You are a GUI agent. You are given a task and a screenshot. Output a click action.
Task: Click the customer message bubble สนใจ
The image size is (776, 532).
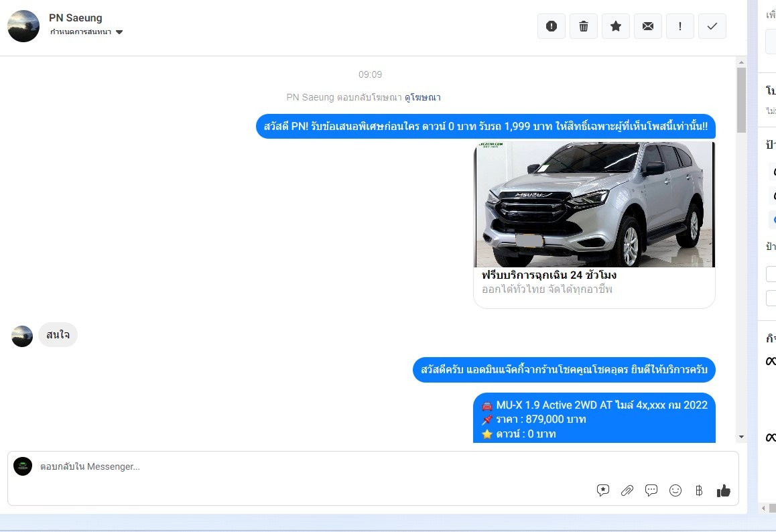point(58,335)
